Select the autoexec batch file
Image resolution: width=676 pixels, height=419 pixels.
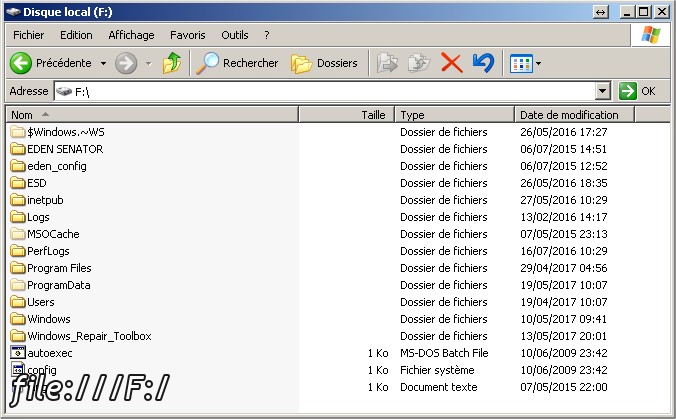(49, 353)
